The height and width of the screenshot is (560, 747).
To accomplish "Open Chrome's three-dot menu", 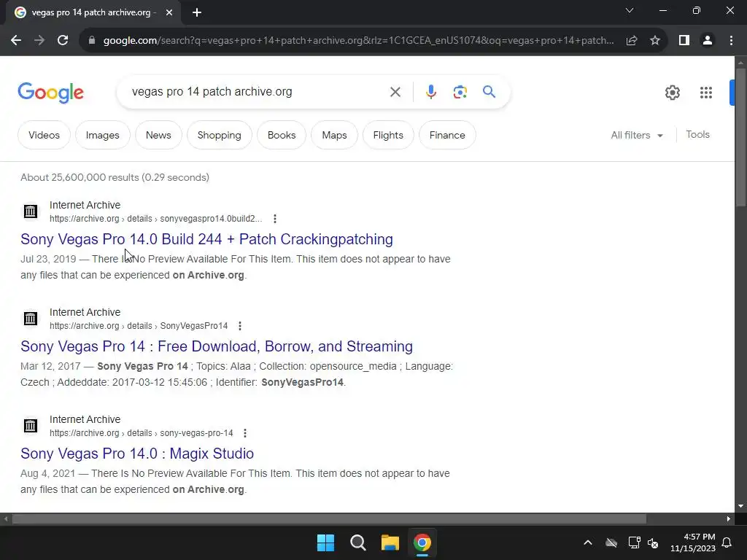I will pyautogui.click(x=731, y=41).
